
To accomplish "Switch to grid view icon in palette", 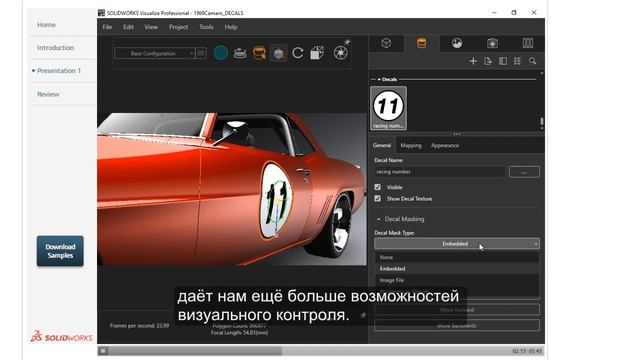I will (518, 61).
